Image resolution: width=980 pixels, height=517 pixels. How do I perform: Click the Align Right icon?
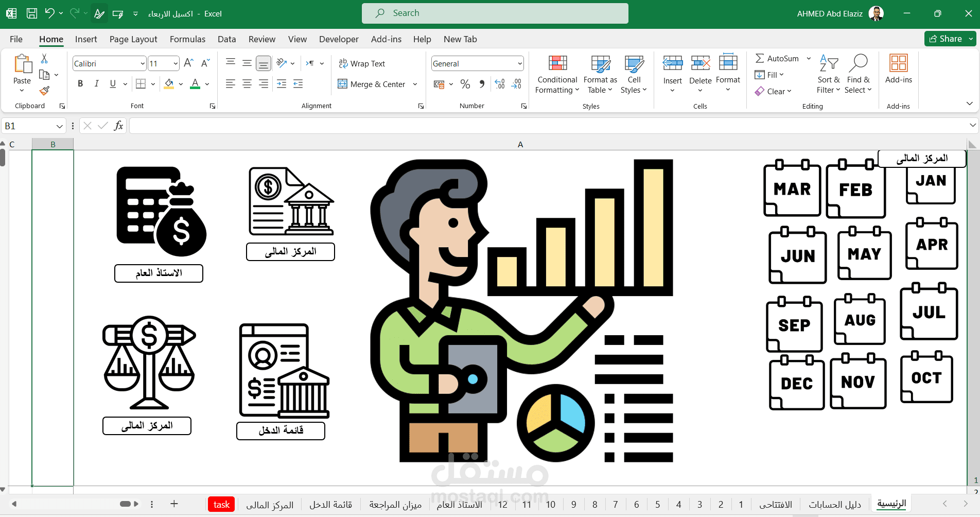[x=264, y=84]
